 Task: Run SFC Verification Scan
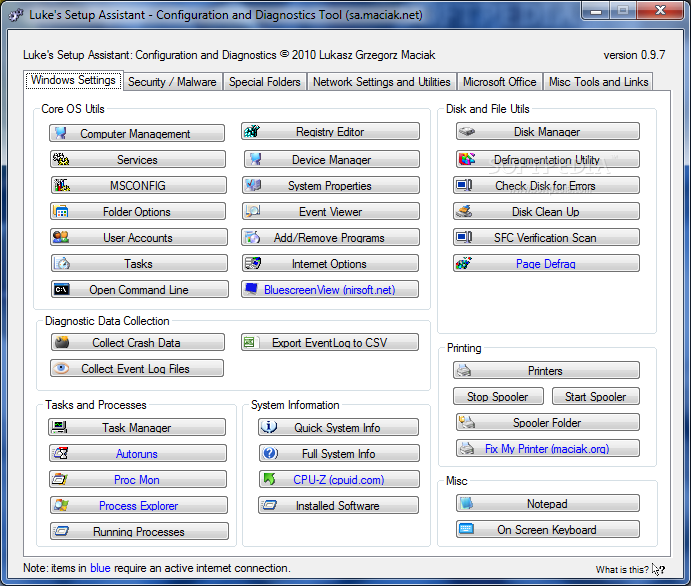[x=546, y=237]
